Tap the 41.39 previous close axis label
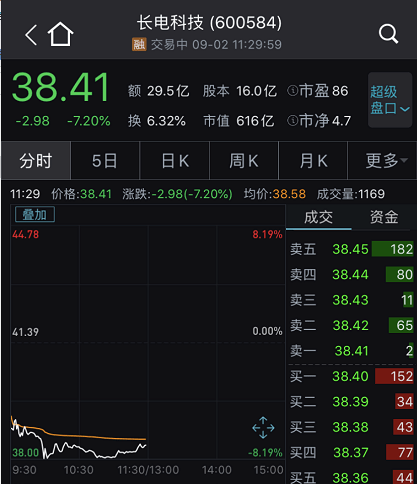The width and height of the screenshot is (417, 484). 25,332
